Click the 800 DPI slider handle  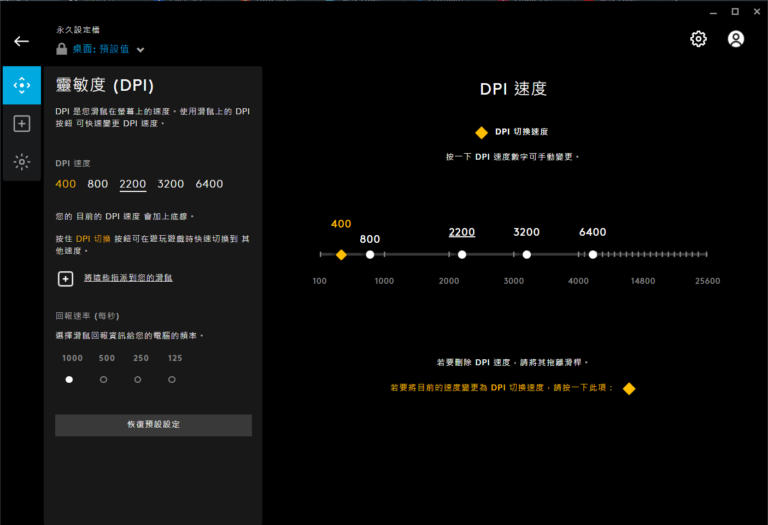[370, 255]
